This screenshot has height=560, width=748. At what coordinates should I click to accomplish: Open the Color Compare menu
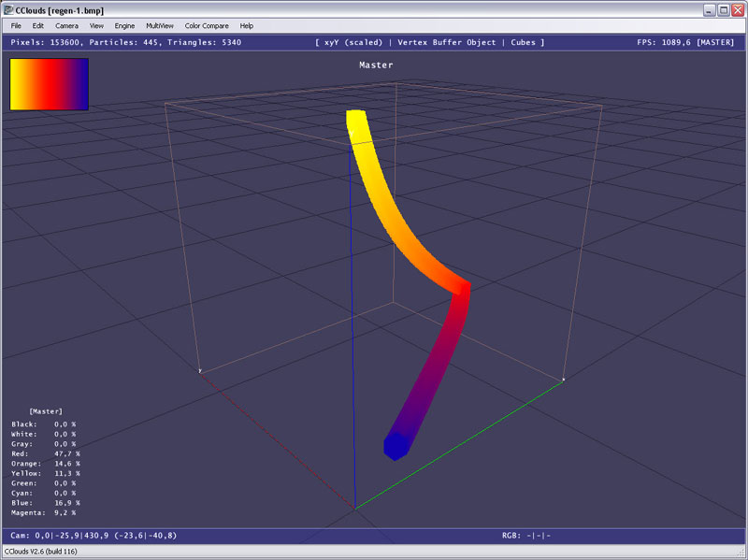(207, 25)
